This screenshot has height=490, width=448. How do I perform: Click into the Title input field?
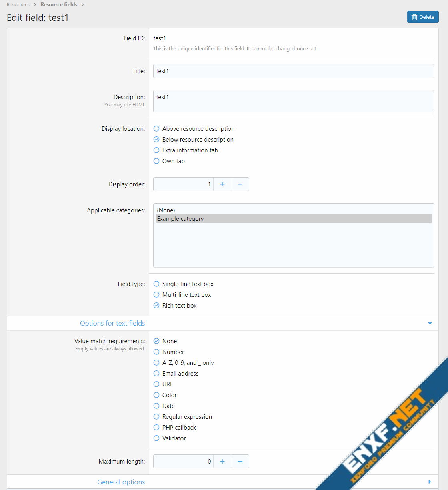[x=293, y=71]
